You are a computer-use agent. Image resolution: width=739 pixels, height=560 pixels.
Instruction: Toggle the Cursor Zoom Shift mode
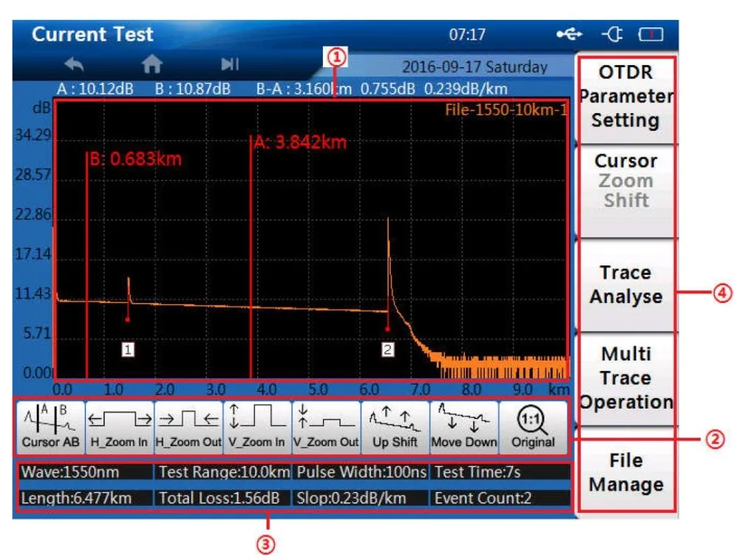coord(626,191)
